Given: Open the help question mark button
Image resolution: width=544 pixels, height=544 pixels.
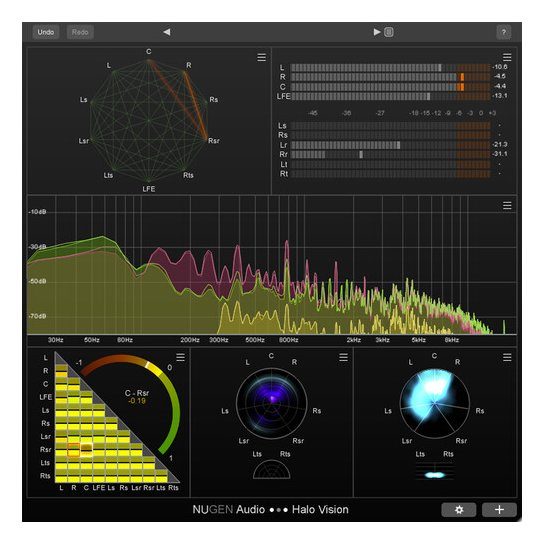Looking at the screenshot, I should (504, 32).
